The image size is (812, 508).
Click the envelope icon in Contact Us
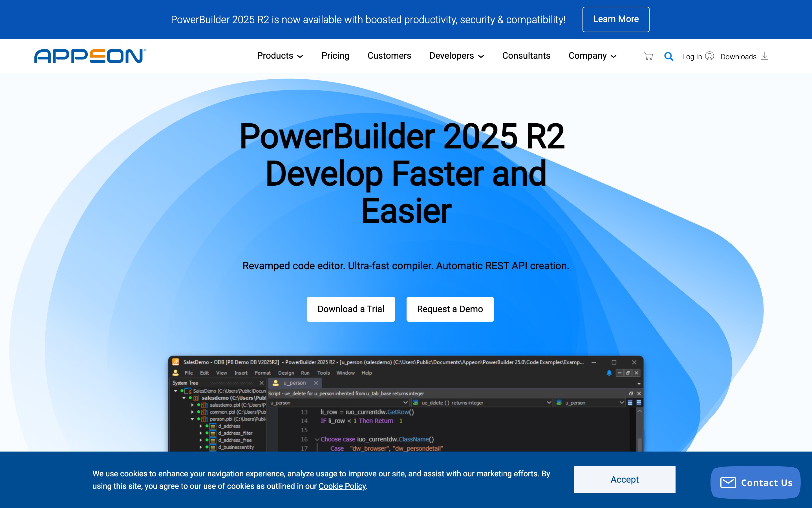[x=728, y=483]
